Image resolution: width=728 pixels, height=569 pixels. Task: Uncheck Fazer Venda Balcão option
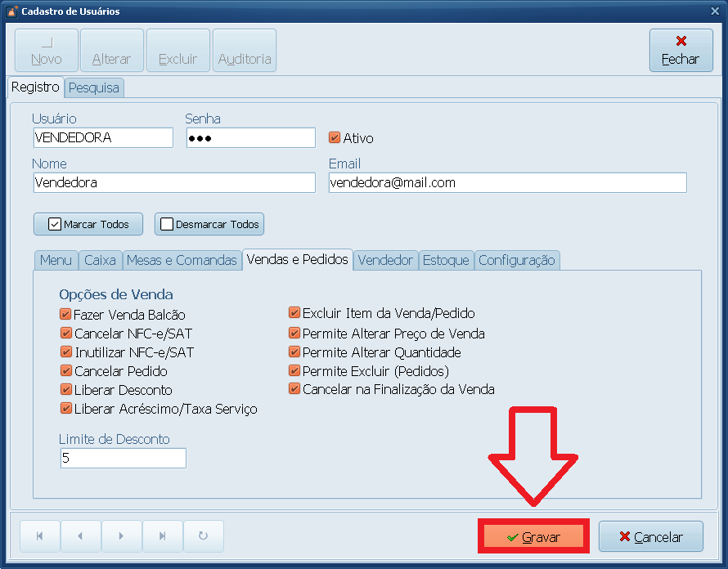65,315
